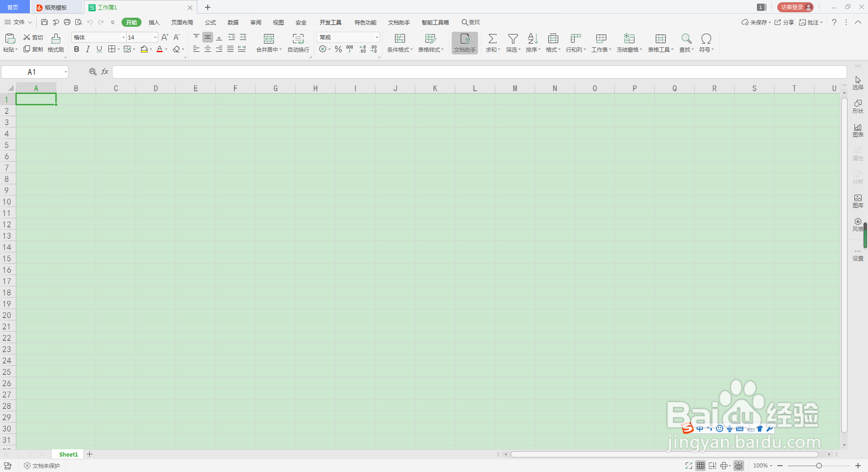Click the Sort (排序) A-Z icon
Image resolution: width=868 pixels, height=472 pixels.
pyautogui.click(x=533, y=39)
